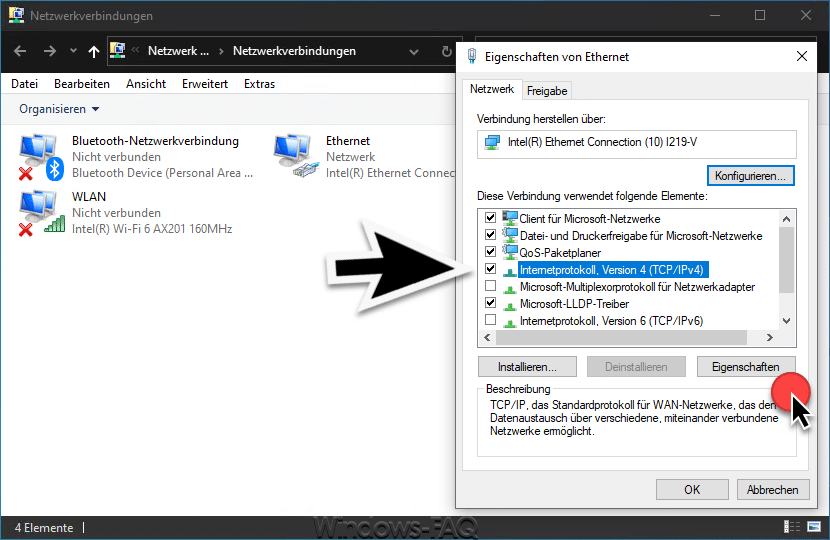Click the adapter icon beside Intel(R) Ethernet Connection
The height and width of the screenshot is (540, 830).
pos(492,142)
